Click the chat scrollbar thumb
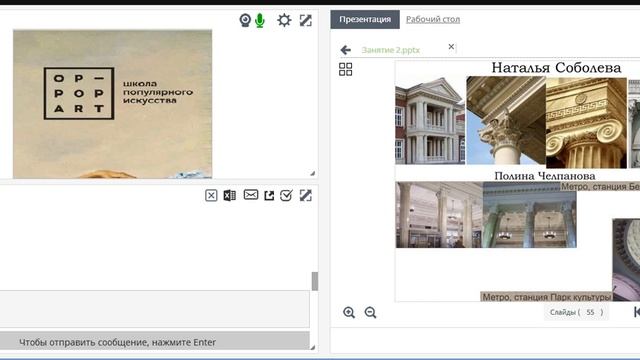This screenshot has height=360, width=640. click(315, 281)
